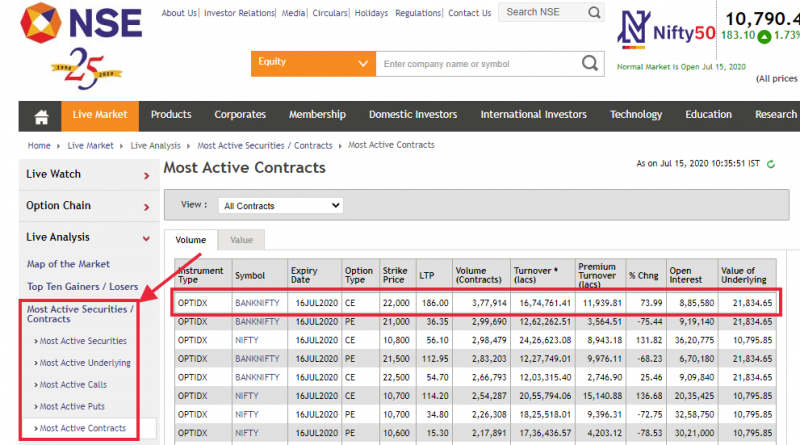Click NIFTY symbol in 10,600 strike row
Screen dimensions: 800x445
point(246,433)
